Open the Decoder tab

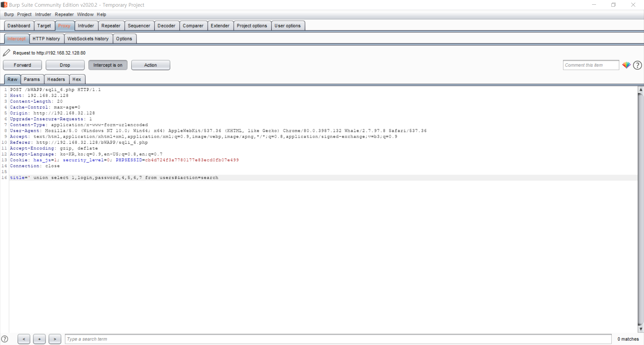click(x=167, y=26)
